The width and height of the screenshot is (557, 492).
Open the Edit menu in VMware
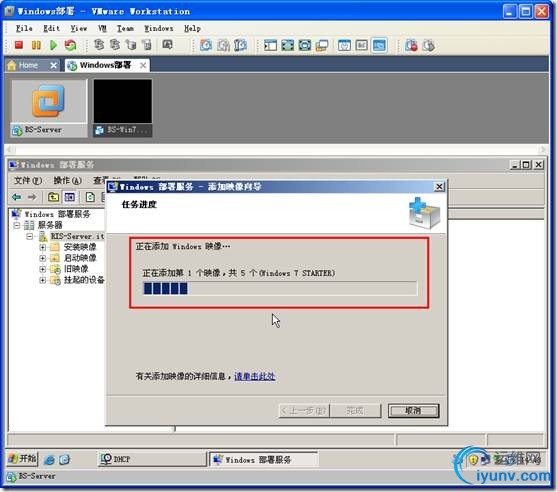click(52, 28)
